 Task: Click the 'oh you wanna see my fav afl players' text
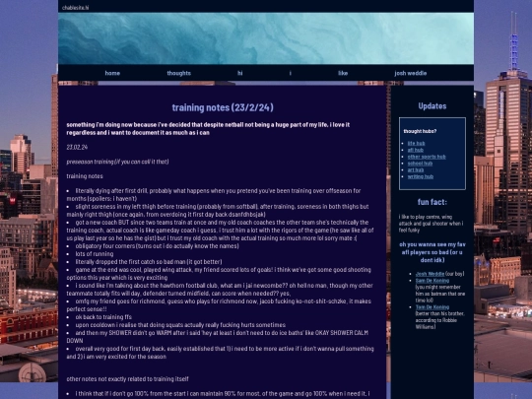pyautogui.click(x=432, y=252)
